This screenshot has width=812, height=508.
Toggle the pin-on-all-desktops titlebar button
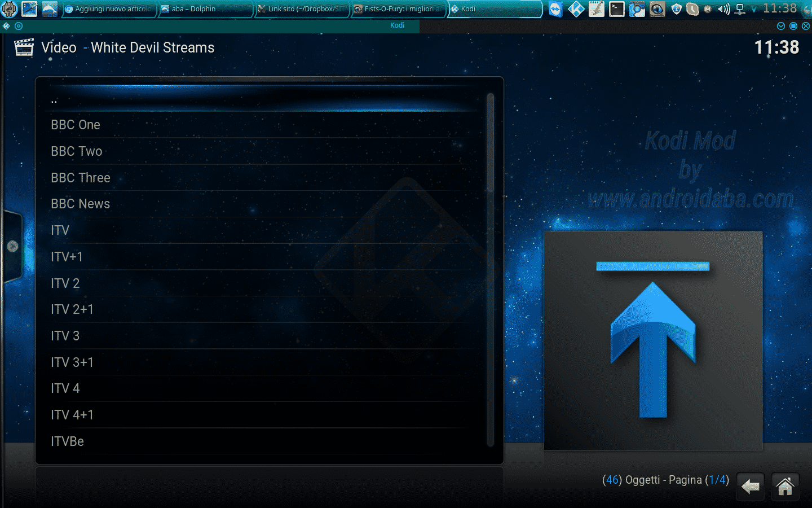click(19, 26)
